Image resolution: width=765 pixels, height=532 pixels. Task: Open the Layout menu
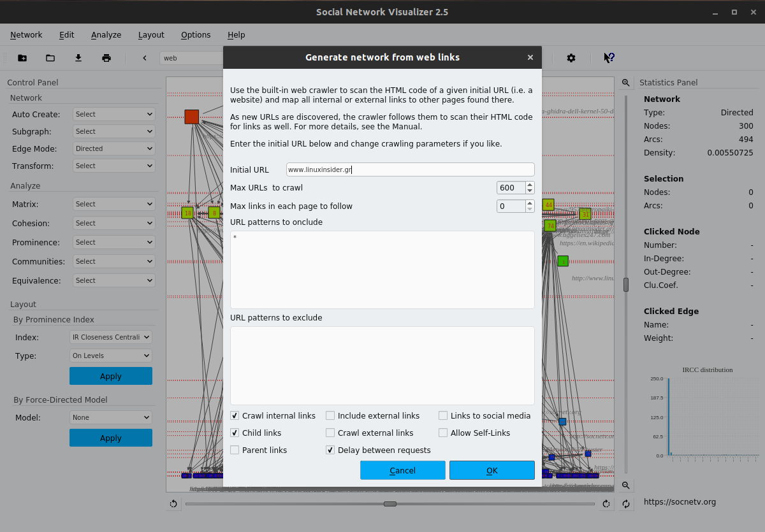(x=151, y=35)
